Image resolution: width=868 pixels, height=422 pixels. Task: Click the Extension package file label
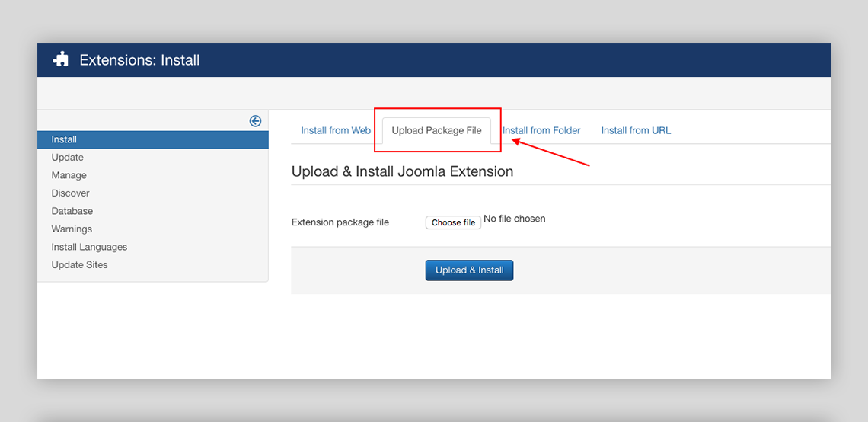[x=340, y=222]
